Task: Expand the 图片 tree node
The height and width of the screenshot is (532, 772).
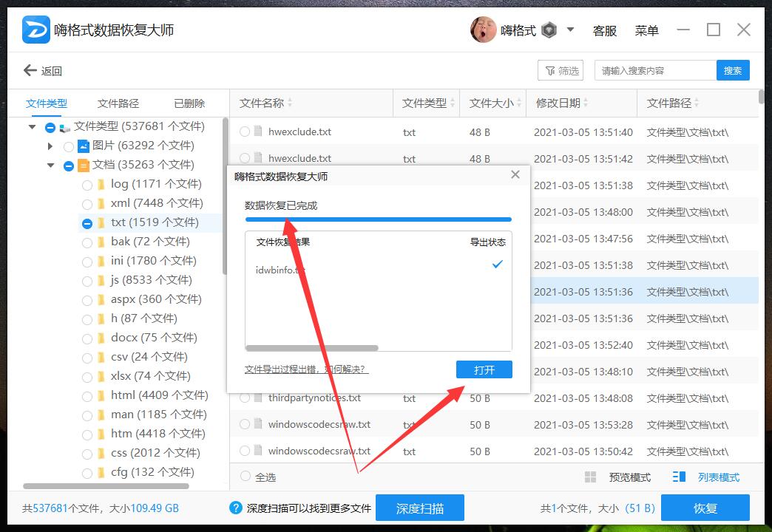Action: [x=50, y=146]
